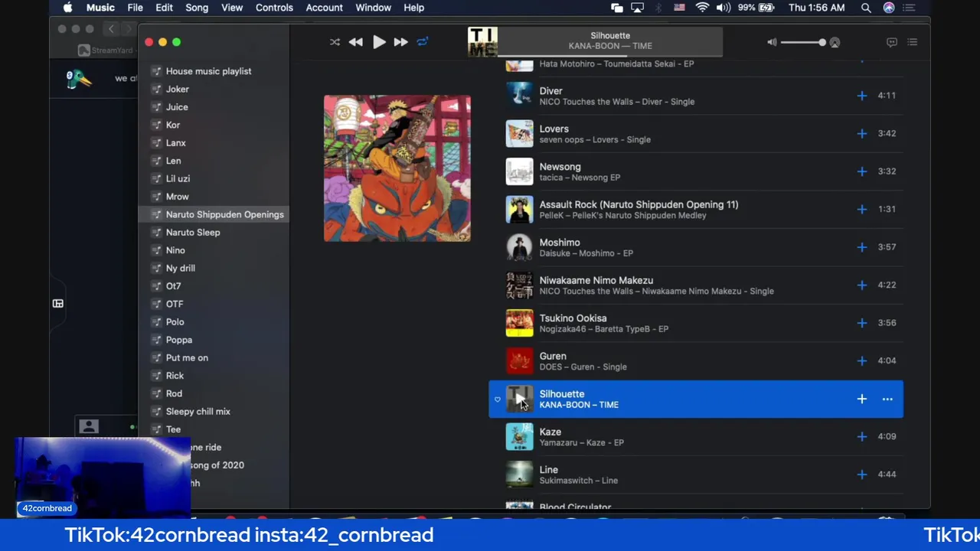Open the lyrics panel icon
The image size is (980, 551).
pos(892,42)
